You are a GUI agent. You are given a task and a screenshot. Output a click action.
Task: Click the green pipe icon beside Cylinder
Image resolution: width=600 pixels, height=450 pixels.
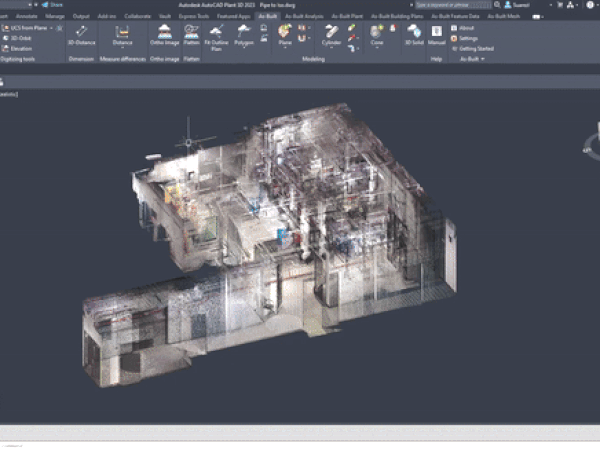click(x=351, y=28)
